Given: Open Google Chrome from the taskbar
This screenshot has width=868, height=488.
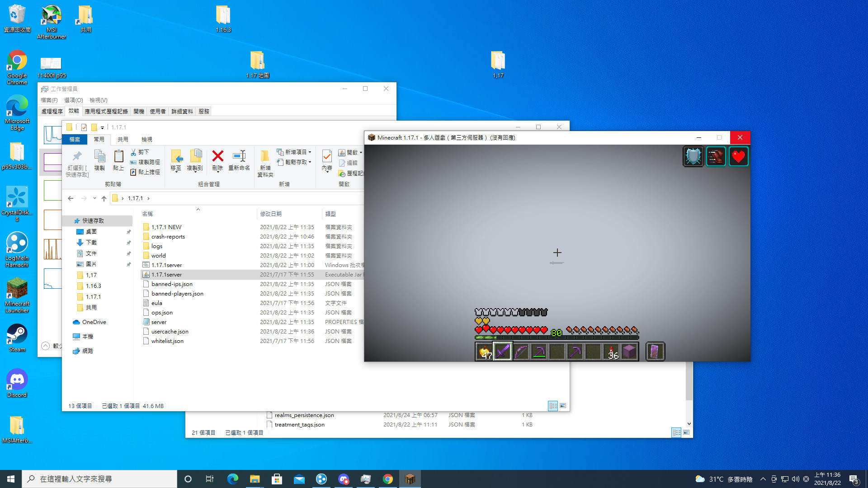Looking at the screenshot, I should [388, 479].
